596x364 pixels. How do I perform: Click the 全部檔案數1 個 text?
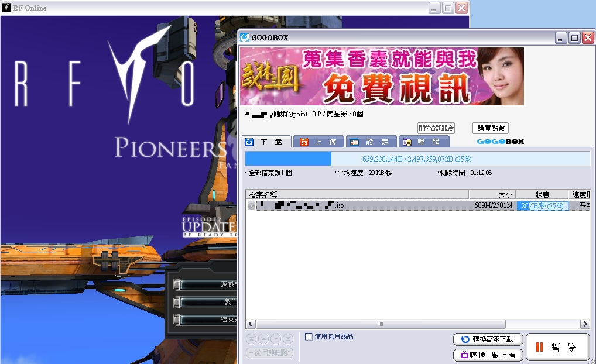tap(270, 173)
